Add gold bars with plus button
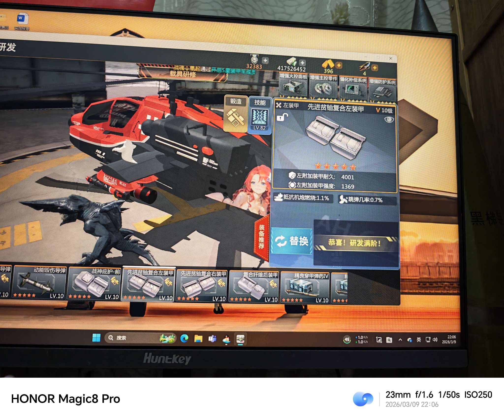 [339, 65]
